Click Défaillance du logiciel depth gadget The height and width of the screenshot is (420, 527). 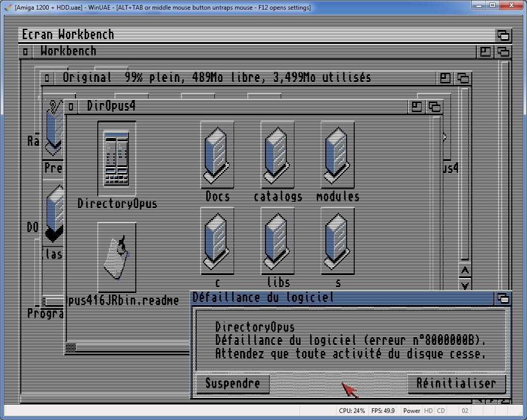click(503, 298)
